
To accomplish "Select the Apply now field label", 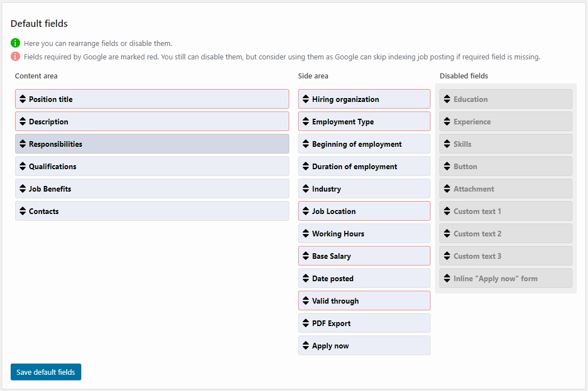I will click(x=330, y=346).
